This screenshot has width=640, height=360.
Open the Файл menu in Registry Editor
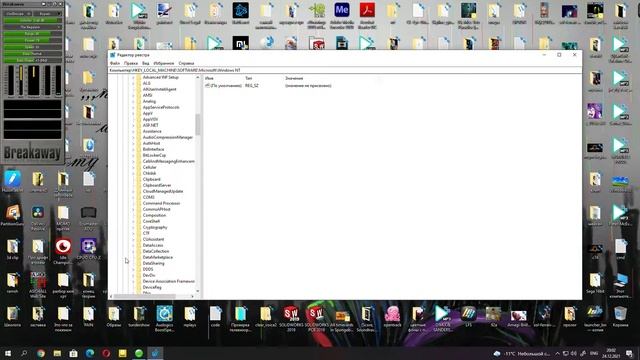click(x=115, y=63)
